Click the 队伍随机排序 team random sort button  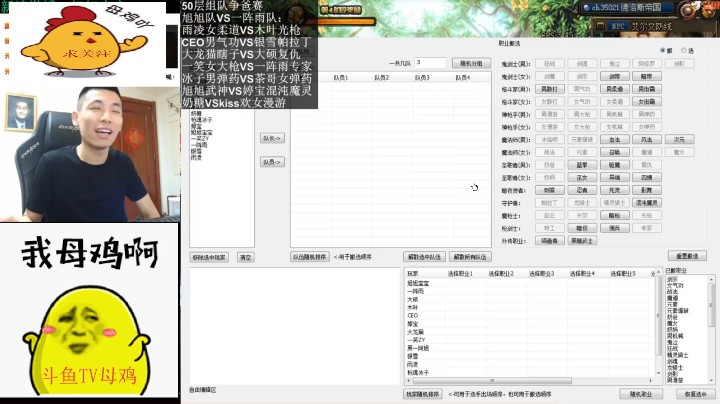pos(309,257)
